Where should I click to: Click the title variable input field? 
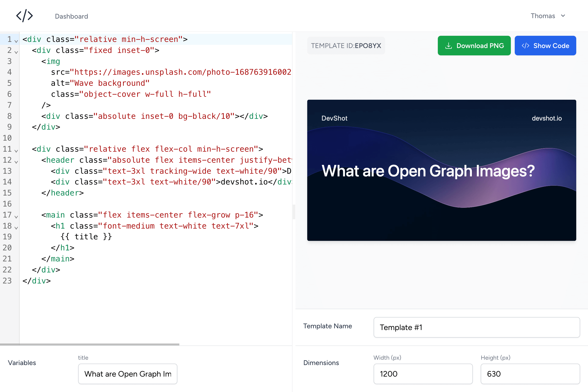coord(127,374)
